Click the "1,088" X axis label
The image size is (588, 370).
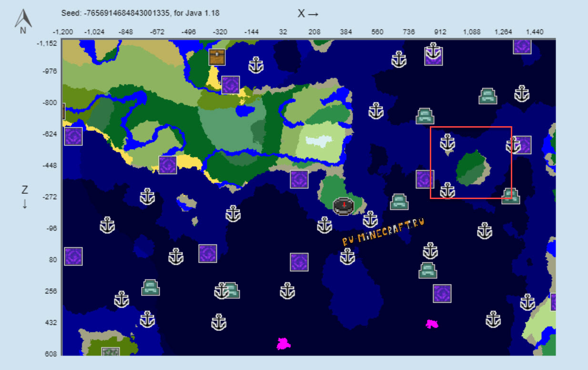click(471, 32)
